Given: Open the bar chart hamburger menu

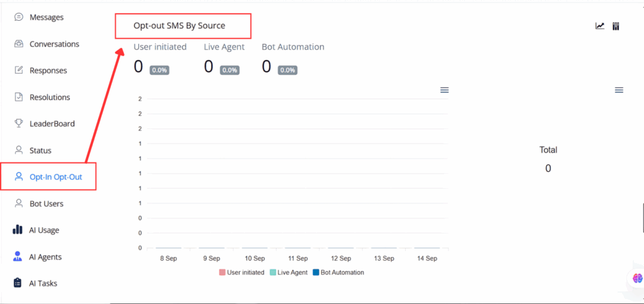Looking at the screenshot, I should click(444, 91).
